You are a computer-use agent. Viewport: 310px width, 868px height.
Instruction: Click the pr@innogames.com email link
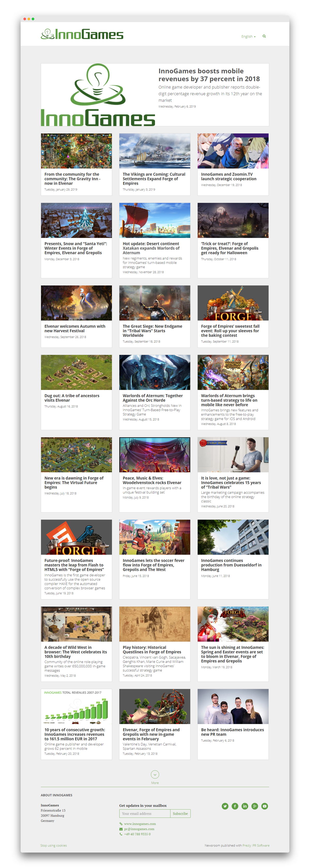click(139, 829)
